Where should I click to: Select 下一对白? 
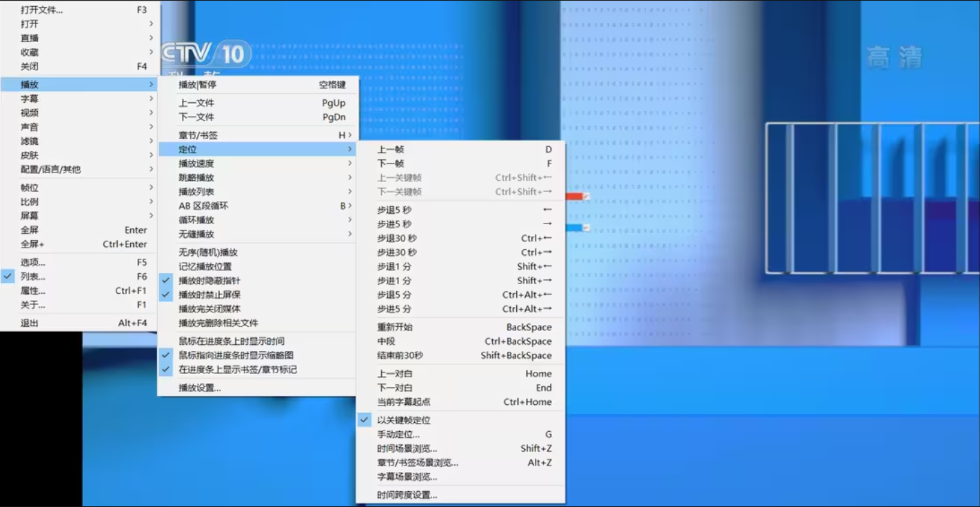(x=460, y=388)
